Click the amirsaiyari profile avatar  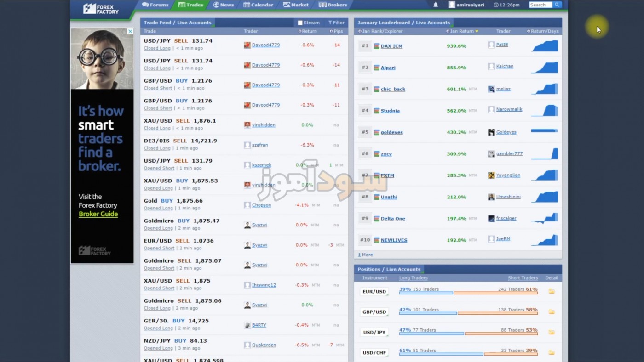pyautogui.click(x=452, y=5)
